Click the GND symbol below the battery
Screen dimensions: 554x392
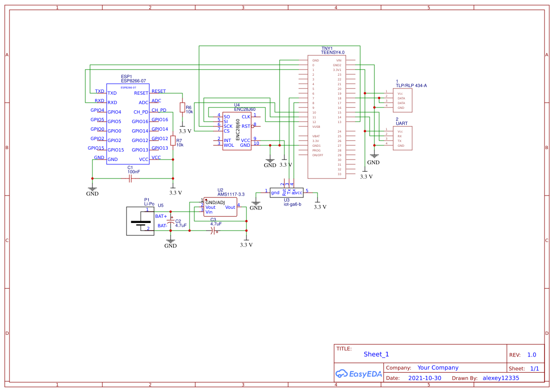point(170,243)
